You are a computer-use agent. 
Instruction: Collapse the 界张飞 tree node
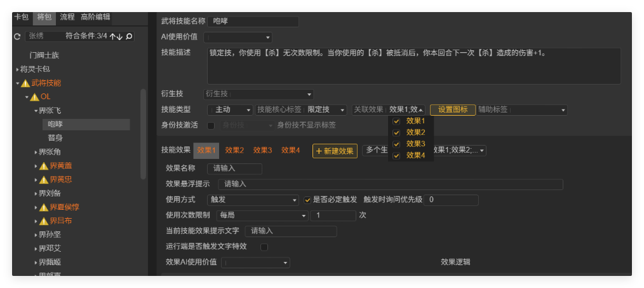[x=36, y=111]
